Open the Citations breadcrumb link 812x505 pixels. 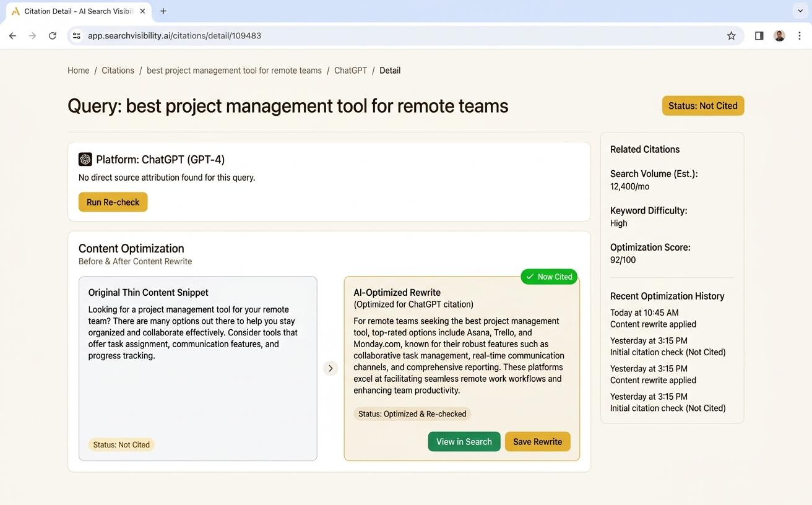coord(118,71)
